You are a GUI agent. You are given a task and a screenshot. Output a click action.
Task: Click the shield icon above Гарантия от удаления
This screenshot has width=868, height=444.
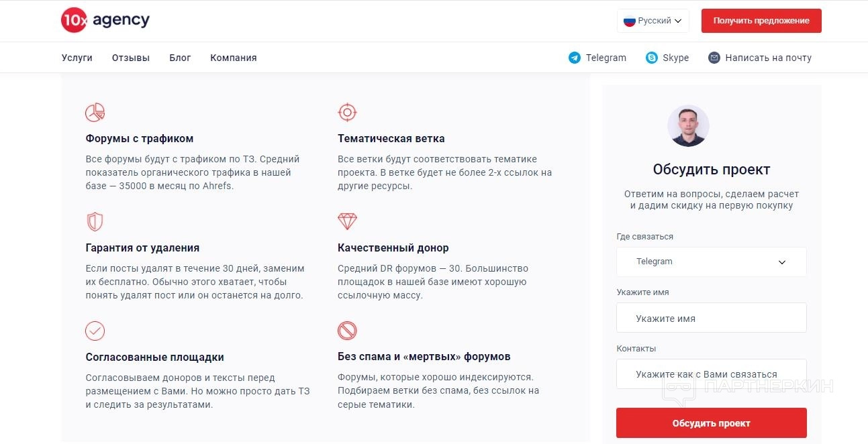pyautogui.click(x=95, y=221)
